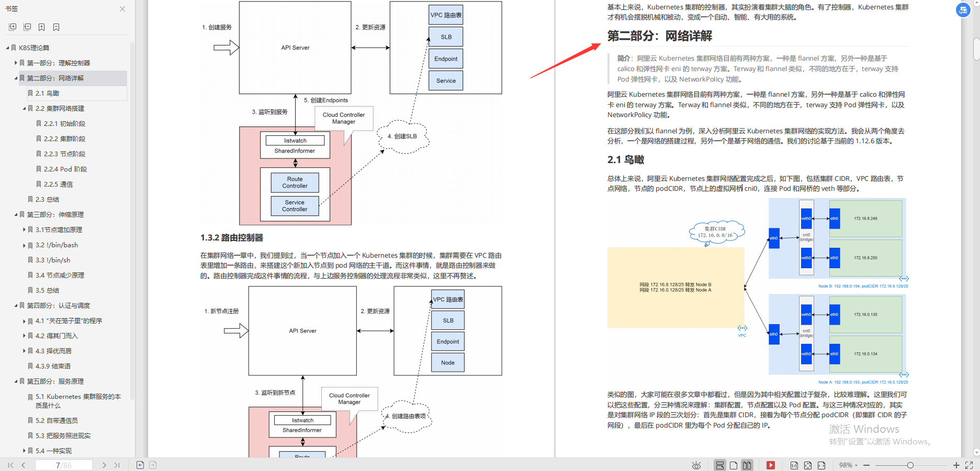Open bookmark 2.2.5 通信
980x471 pixels.
pos(58,184)
